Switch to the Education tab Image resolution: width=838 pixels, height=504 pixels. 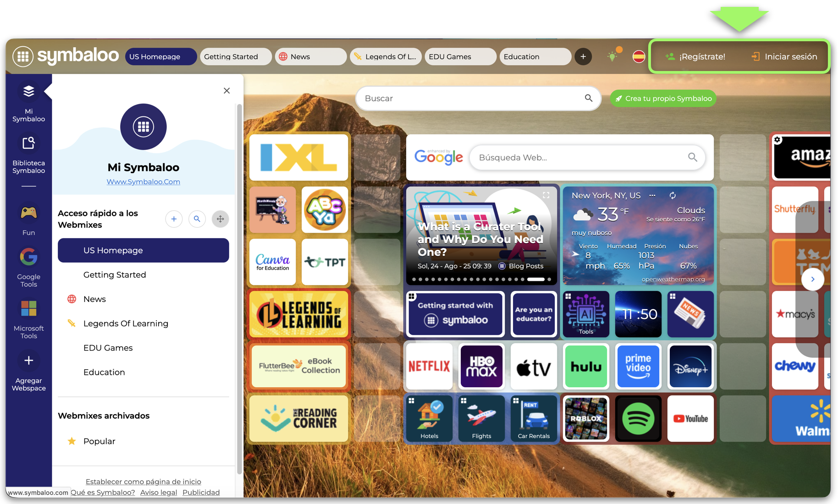pyautogui.click(x=535, y=57)
